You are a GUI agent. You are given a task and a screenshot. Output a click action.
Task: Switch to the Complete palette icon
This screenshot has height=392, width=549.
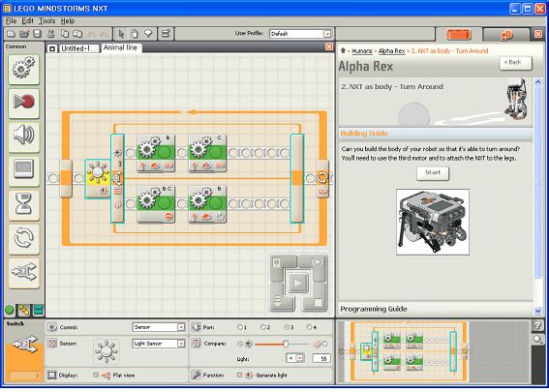tap(24, 310)
